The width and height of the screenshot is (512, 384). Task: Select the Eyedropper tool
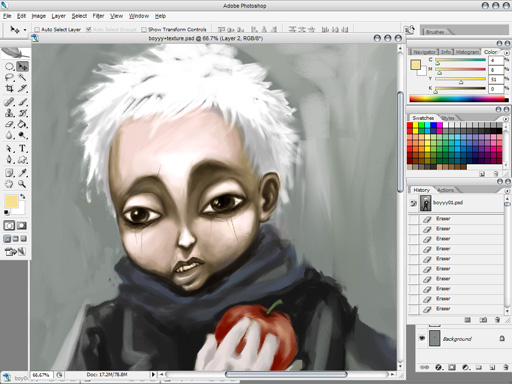pyautogui.click(x=22, y=173)
